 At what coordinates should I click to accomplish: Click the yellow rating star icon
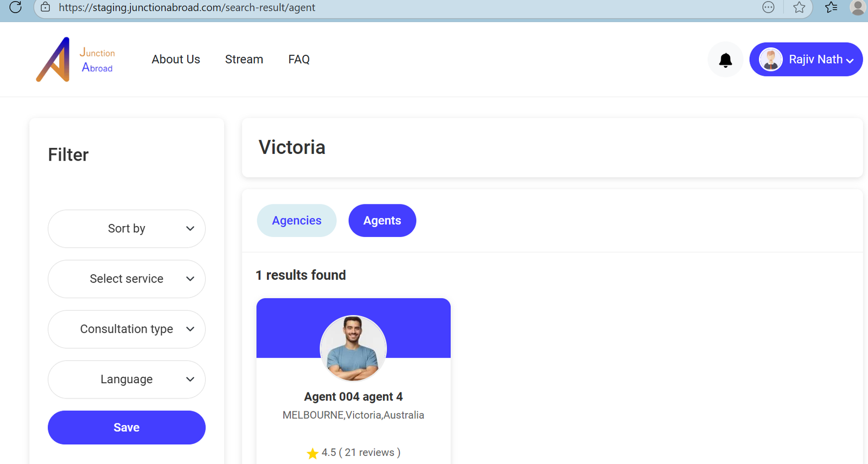312,453
